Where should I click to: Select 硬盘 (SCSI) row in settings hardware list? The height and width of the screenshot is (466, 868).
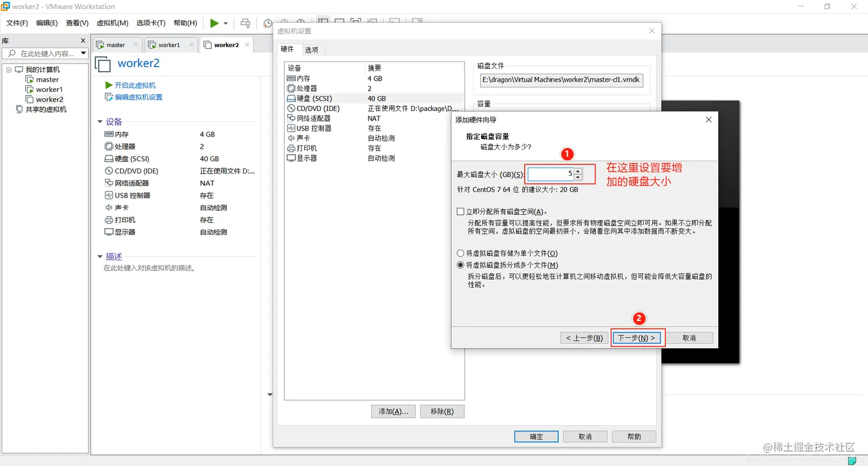[374, 98]
